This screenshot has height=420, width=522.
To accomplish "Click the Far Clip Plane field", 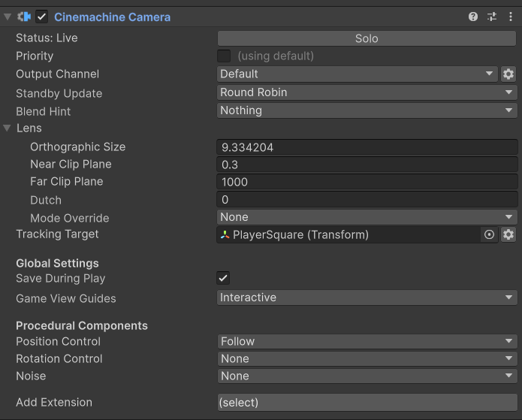I will (x=367, y=182).
